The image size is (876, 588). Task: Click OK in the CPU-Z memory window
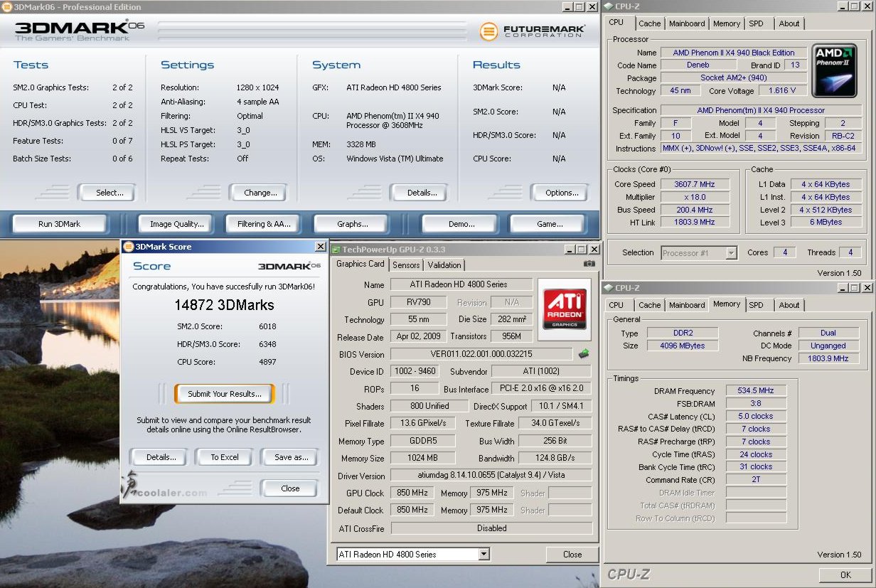(x=845, y=575)
